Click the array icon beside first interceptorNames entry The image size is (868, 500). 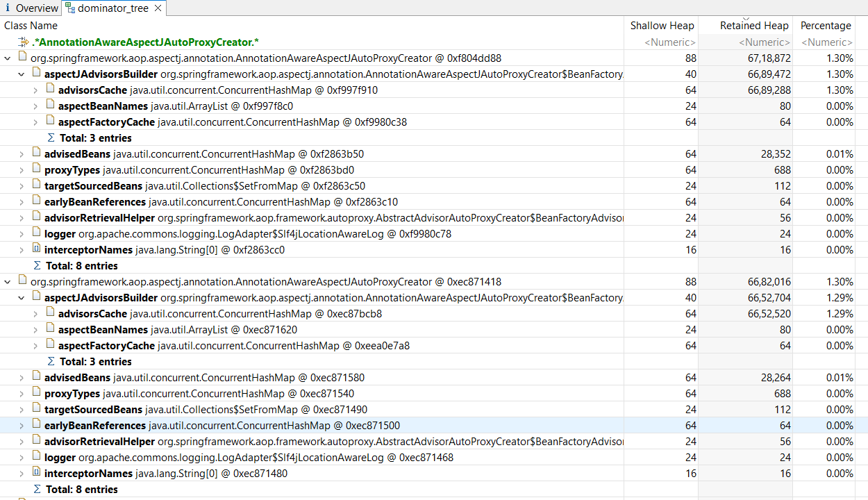tap(36, 249)
